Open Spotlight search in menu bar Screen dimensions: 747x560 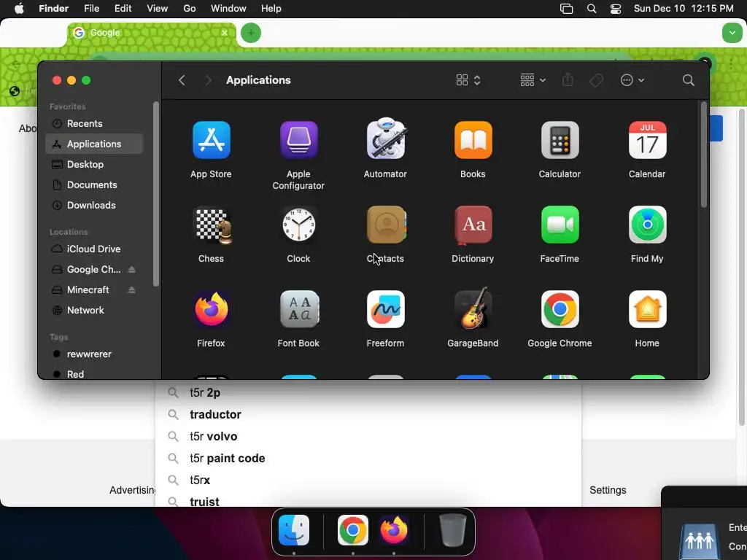[x=591, y=9]
